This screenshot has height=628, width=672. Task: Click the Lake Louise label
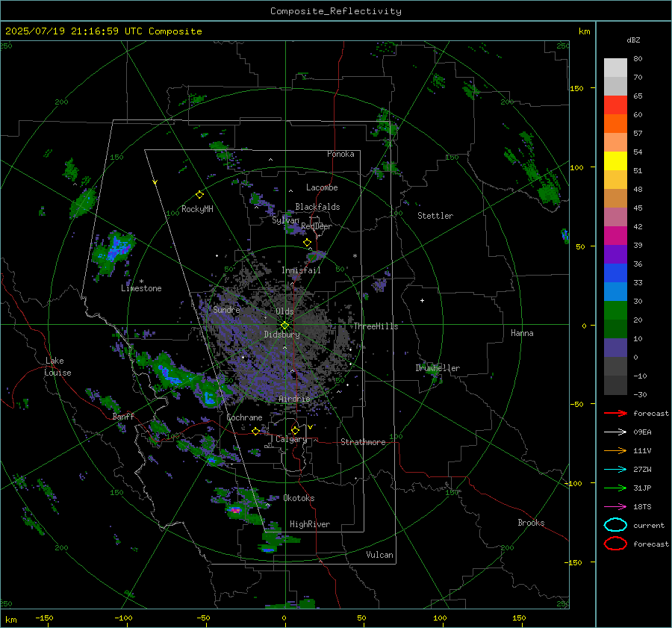coord(58,367)
